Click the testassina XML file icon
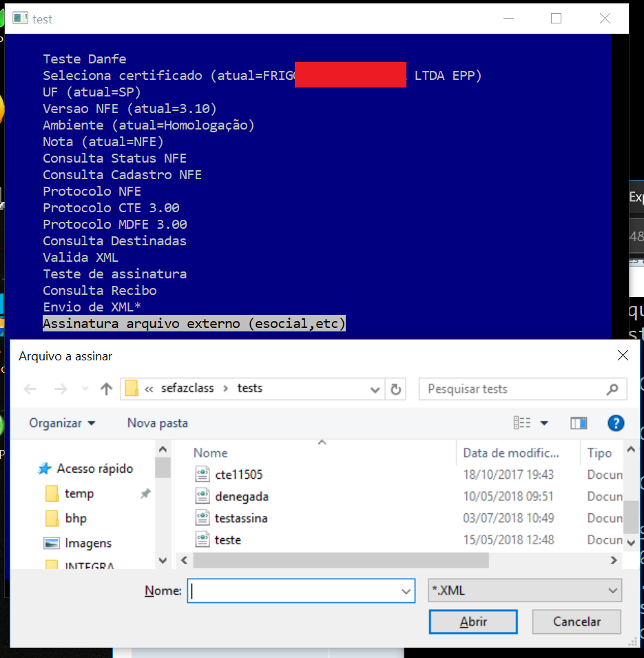644x658 pixels. tap(202, 518)
